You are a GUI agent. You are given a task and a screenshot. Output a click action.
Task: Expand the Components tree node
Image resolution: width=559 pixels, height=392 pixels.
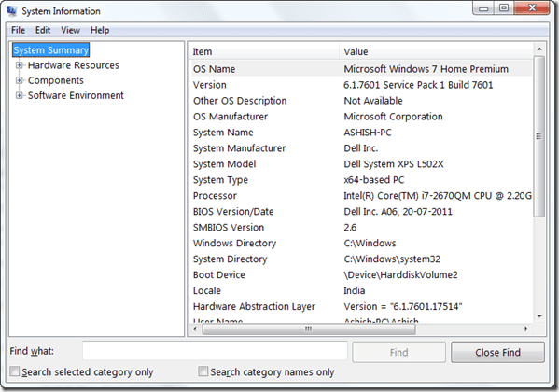tap(19, 80)
